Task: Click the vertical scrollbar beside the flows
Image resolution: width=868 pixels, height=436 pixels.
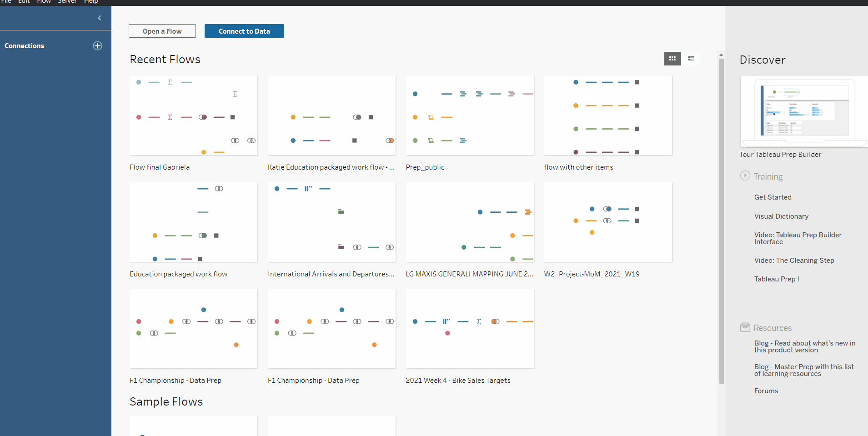Action: (721, 221)
